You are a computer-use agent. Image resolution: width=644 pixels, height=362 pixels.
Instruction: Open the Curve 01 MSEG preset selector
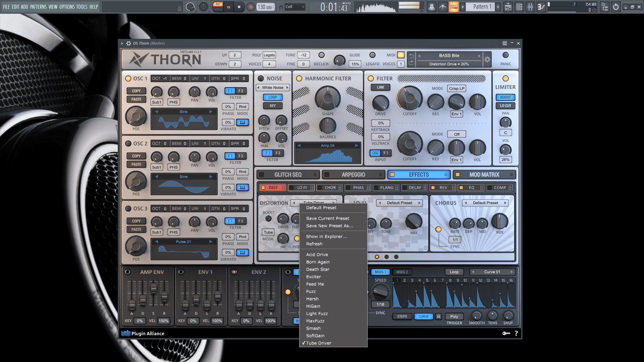click(x=492, y=272)
